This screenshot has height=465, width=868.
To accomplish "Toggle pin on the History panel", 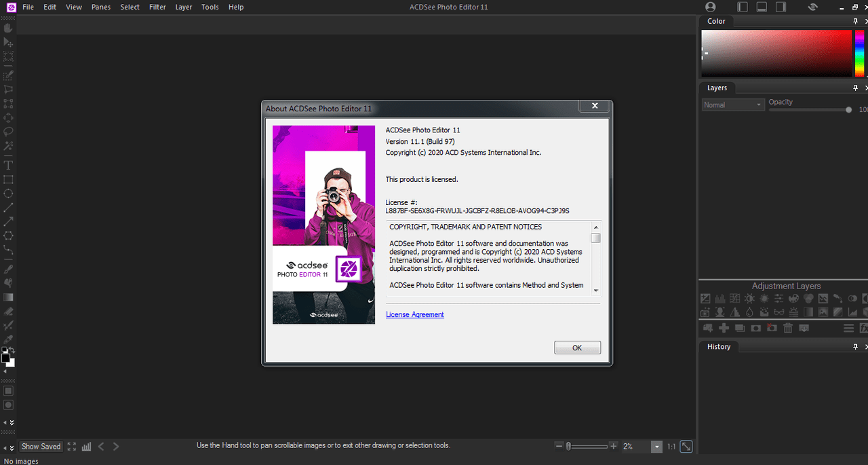I will (x=856, y=346).
